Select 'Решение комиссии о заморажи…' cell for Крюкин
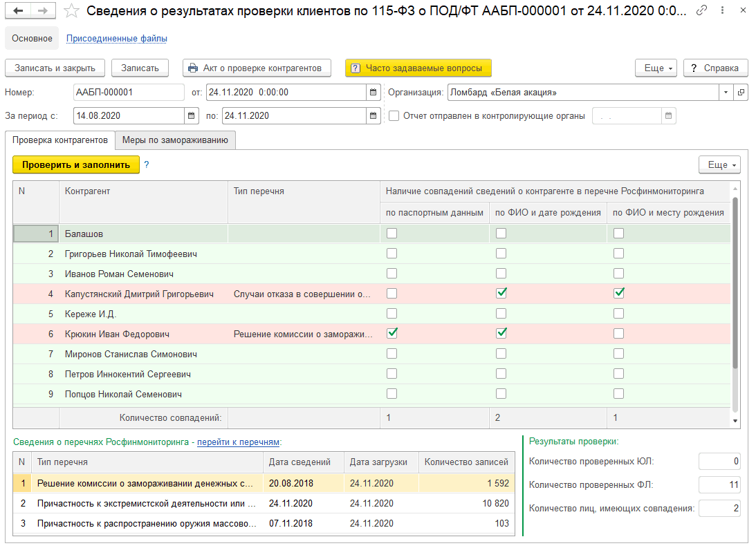Image resolution: width=756 pixels, height=548 pixels. pyautogui.click(x=304, y=334)
